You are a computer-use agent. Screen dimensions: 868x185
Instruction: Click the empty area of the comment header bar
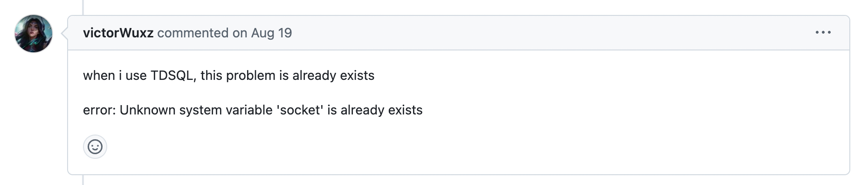pyautogui.click(x=550, y=33)
